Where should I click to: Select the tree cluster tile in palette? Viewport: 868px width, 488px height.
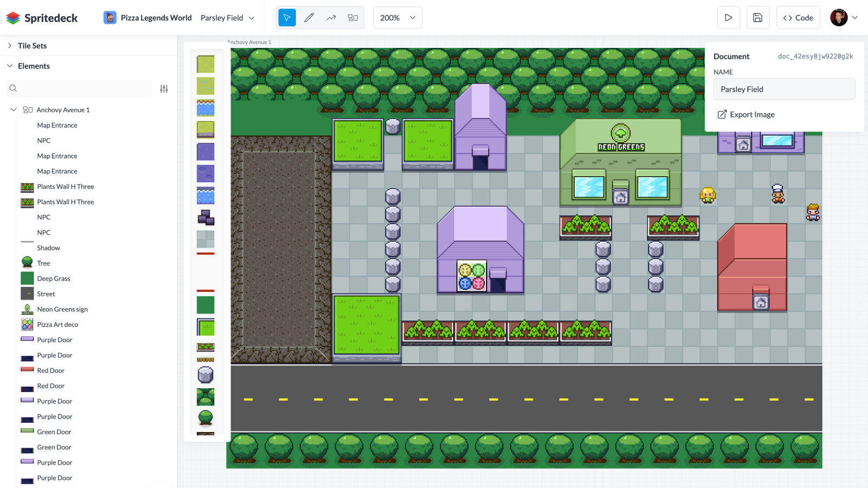click(x=205, y=397)
